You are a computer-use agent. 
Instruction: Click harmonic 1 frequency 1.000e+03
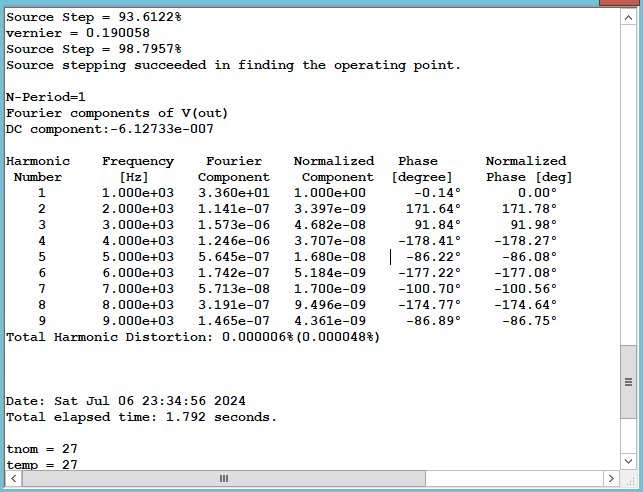tap(138, 193)
